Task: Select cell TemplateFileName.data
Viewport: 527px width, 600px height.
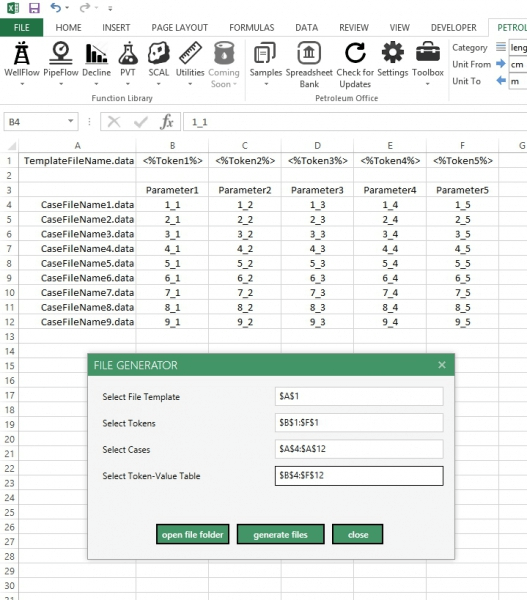Action: 77,161
